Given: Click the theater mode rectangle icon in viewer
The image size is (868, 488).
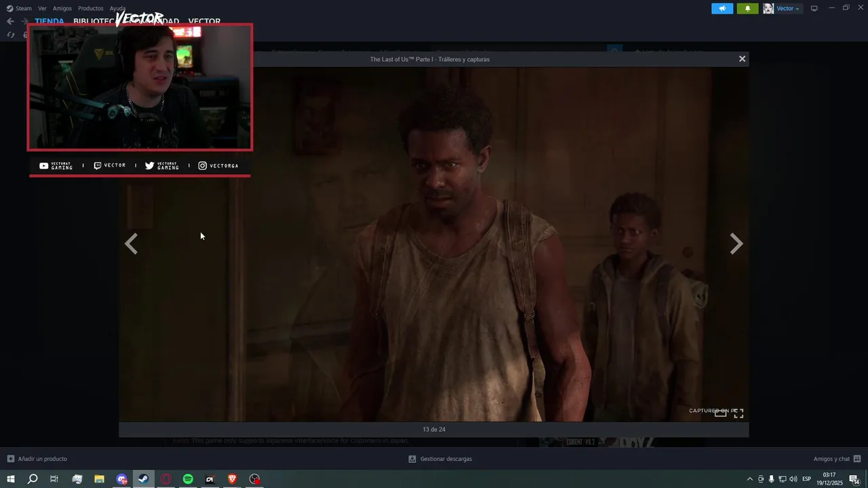Looking at the screenshot, I should tap(720, 413).
